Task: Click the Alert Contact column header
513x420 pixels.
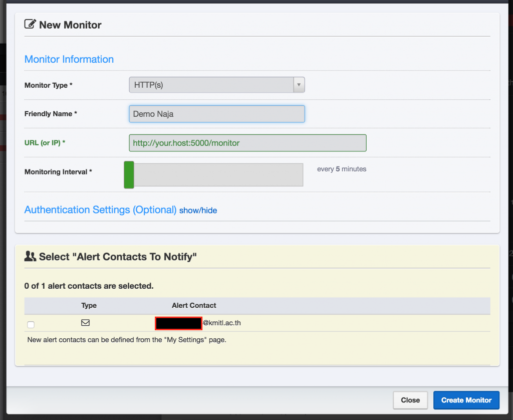Action: tap(194, 305)
